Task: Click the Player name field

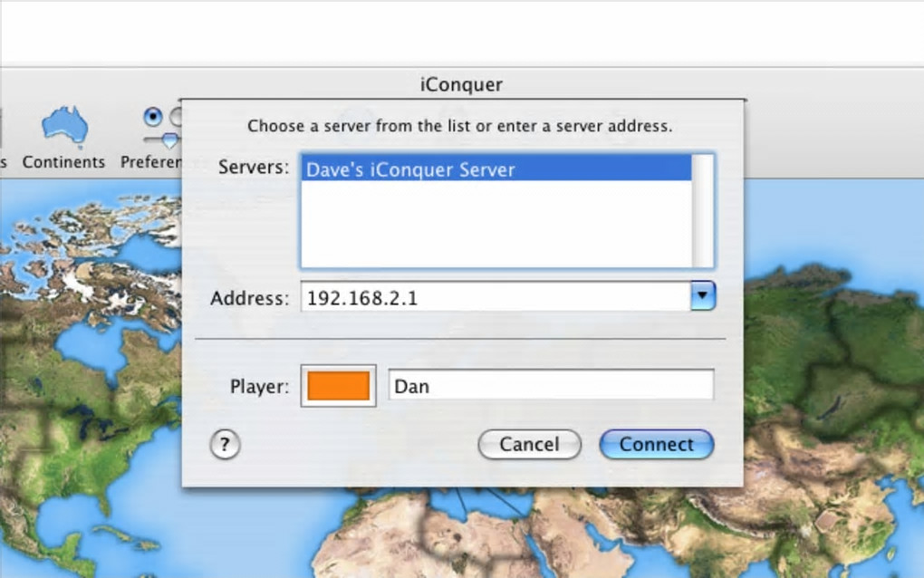Action: [x=551, y=385]
